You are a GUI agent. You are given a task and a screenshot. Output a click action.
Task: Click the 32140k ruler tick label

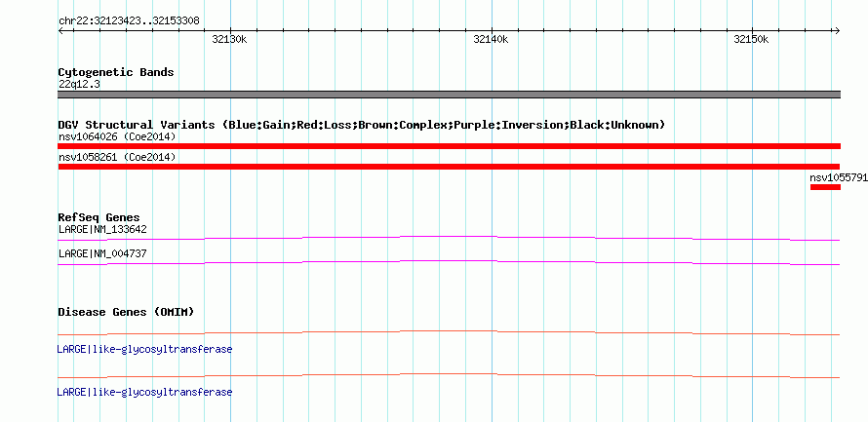(491, 39)
